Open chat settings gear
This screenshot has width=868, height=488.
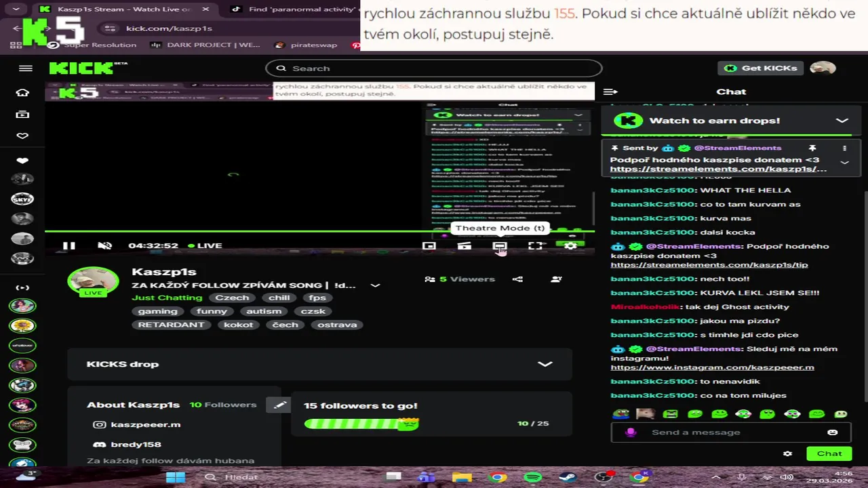[x=787, y=454]
